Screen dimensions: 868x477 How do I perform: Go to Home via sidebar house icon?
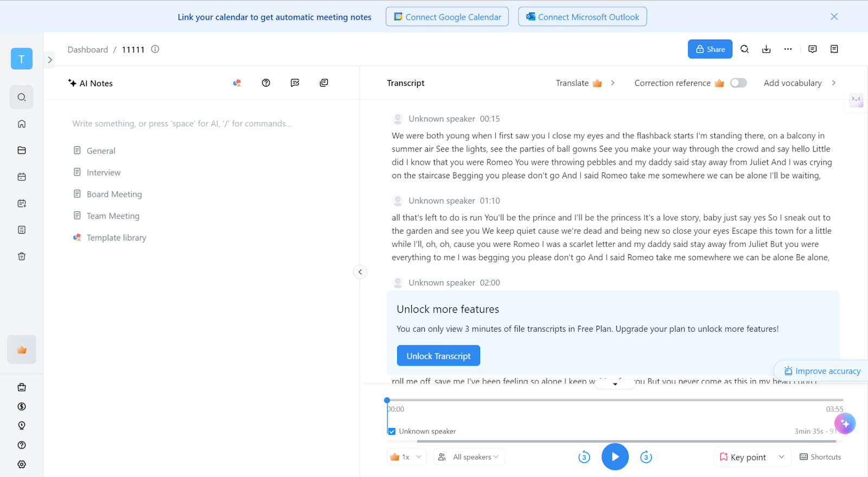click(x=22, y=124)
